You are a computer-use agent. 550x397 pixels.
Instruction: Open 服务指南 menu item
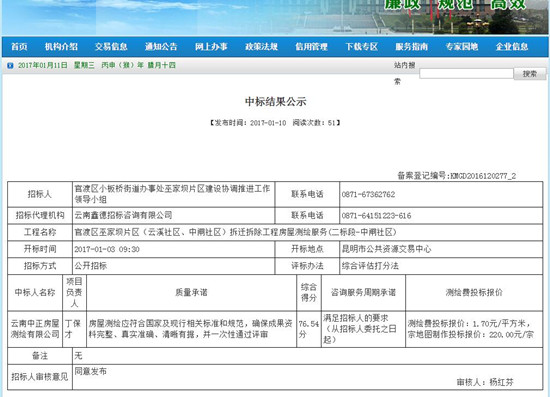coord(412,47)
